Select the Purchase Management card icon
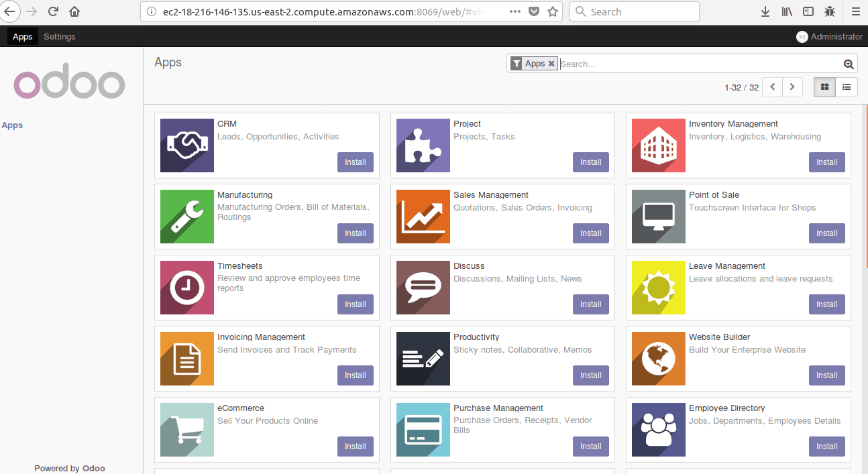 (423, 430)
